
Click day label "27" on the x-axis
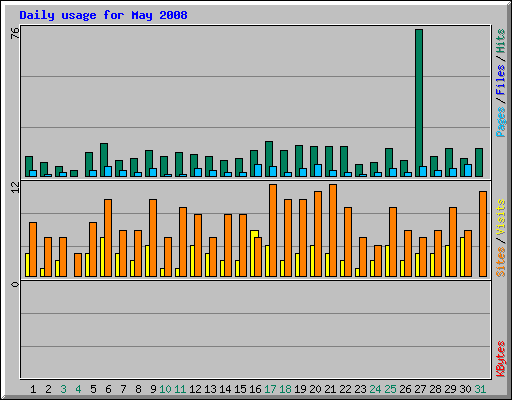pos(420,389)
